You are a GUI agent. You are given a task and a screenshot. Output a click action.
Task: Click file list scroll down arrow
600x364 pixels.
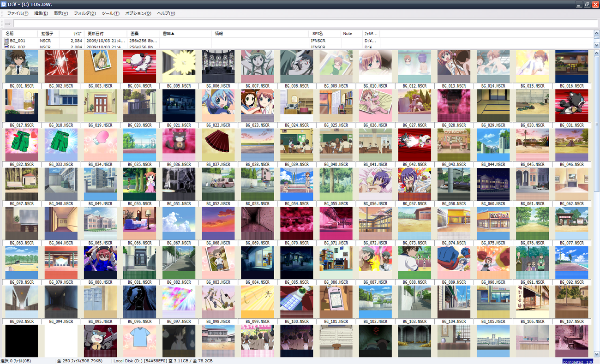click(x=596, y=45)
